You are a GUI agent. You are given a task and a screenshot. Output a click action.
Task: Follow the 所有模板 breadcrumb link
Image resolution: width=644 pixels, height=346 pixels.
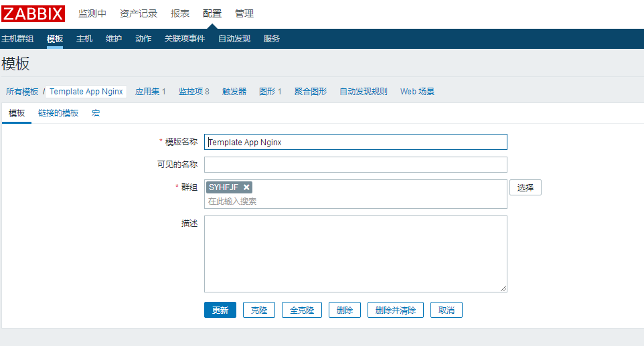coord(22,92)
